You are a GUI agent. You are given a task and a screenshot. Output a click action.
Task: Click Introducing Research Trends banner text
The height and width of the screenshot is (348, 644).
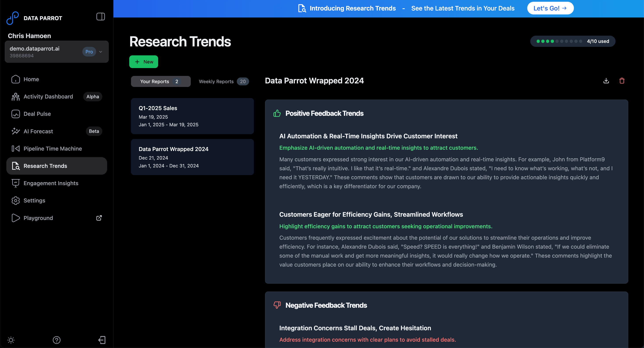pos(352,8)
